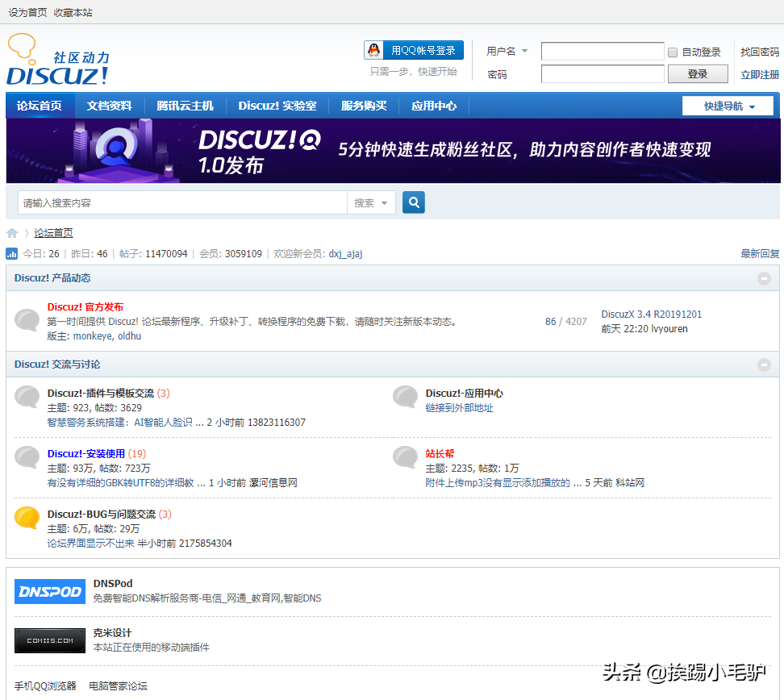
Task: Open the 搜索 type dropdown
Action: (371, 203)
